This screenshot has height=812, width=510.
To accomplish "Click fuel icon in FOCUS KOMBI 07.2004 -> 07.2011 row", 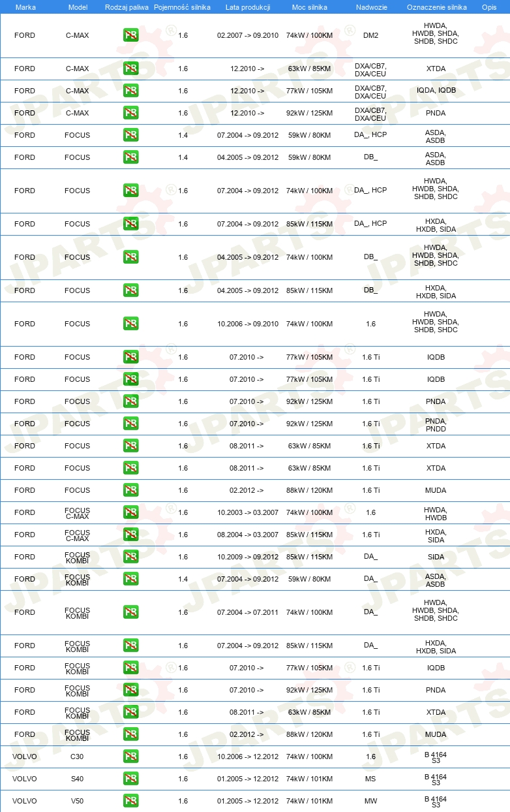I will tap(130, 612).
